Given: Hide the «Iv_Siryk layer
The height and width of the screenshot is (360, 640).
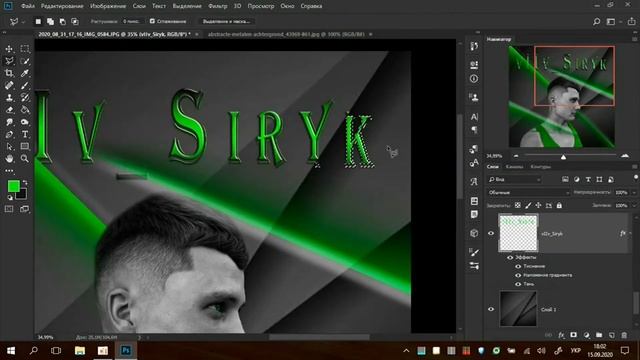Looking at the screenshot, I should (x=491, y=233).
